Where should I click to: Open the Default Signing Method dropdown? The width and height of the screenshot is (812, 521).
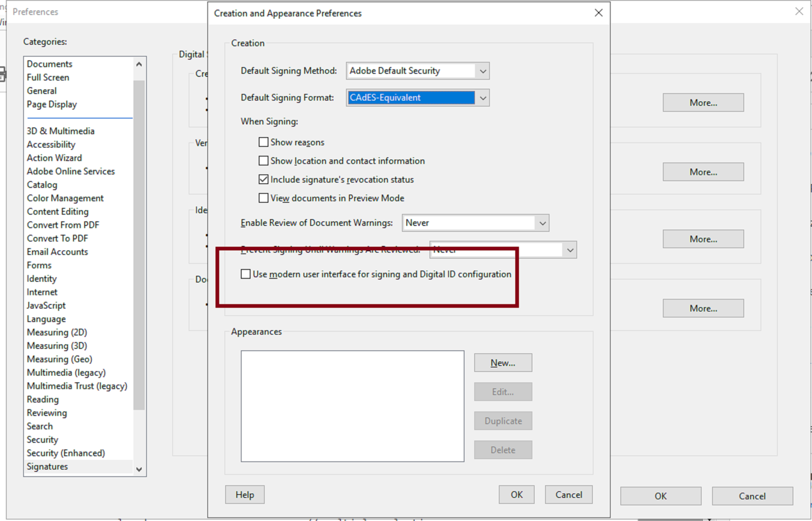[x=483, y=71]
